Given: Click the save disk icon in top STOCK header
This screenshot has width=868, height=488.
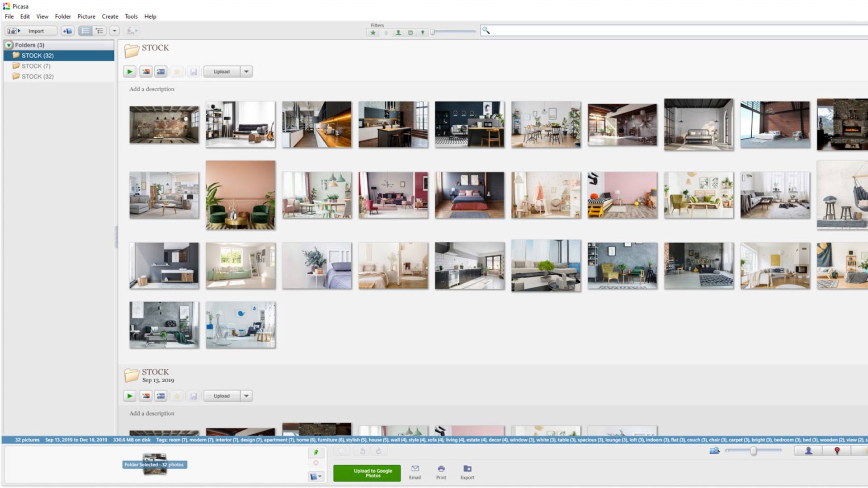Looking at the screenshot, I should click(x=193, y=71).
